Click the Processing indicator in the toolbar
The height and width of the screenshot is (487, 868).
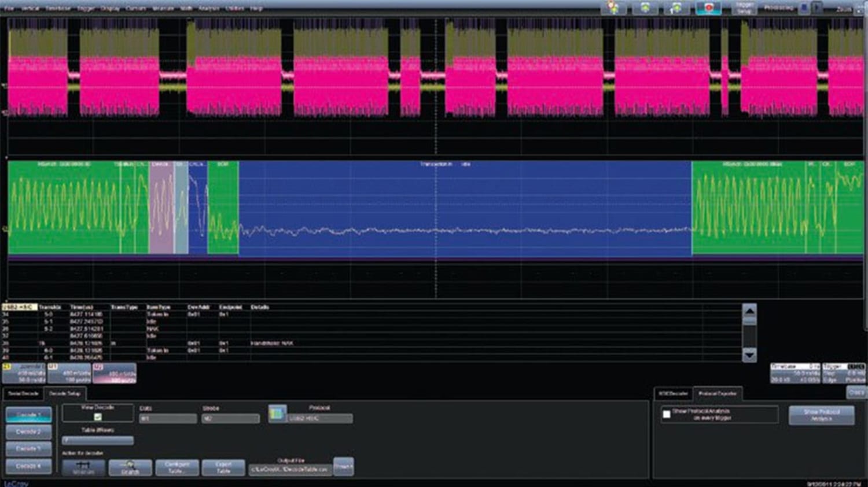point(778,8)
